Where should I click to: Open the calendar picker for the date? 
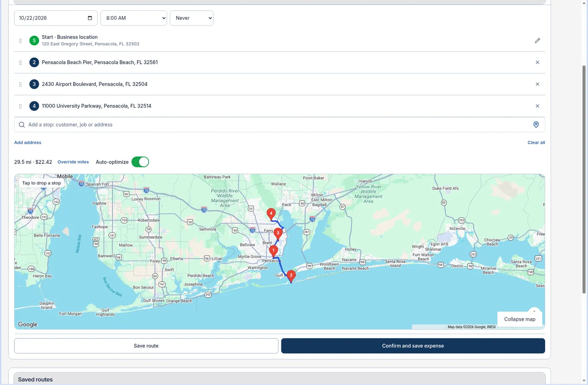pyautogui.click(x=90, y=18)
